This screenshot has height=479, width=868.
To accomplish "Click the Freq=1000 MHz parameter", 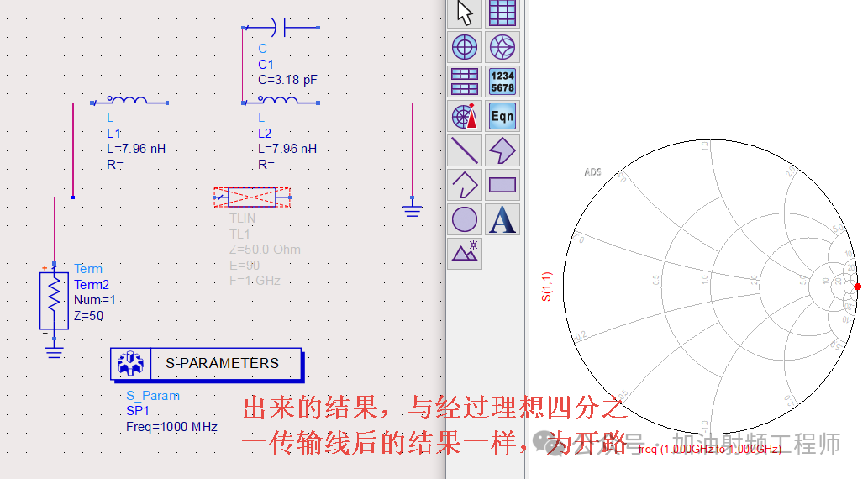I will click(x=171, y=427).
